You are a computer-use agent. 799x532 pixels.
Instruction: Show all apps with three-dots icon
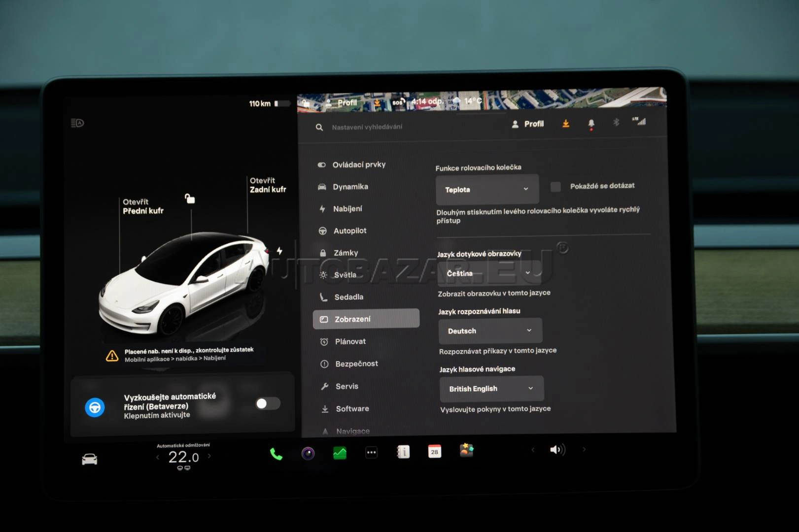371,452
